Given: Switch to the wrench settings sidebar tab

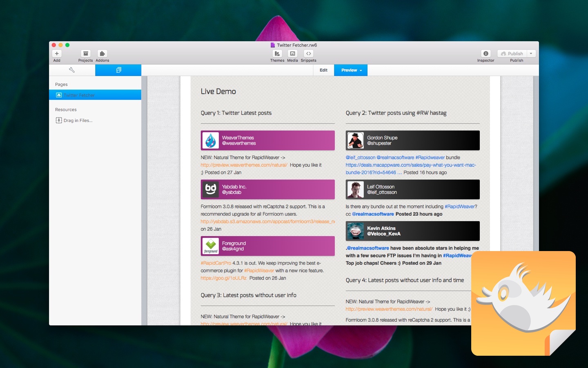Looking at the screenshot, I should [72, 70].
